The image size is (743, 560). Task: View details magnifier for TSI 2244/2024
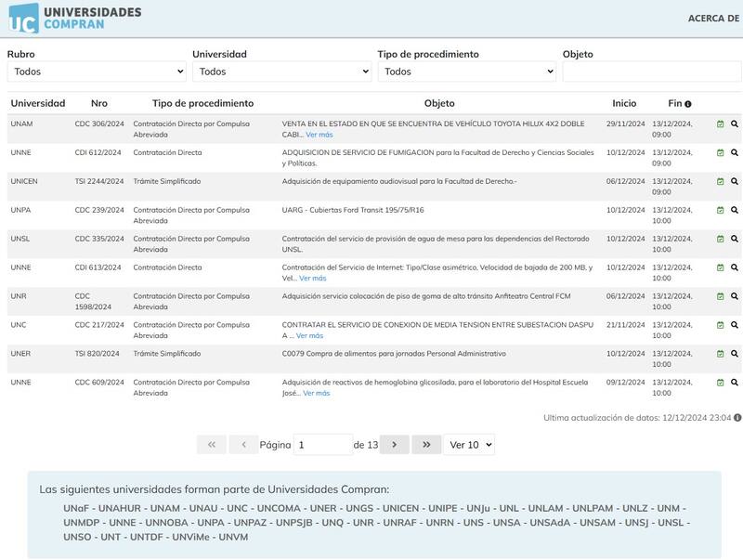click(734, 182)
